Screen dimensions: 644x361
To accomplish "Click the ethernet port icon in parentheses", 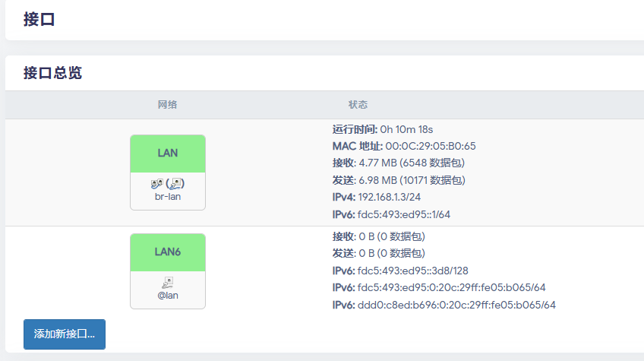I will 176,183.
